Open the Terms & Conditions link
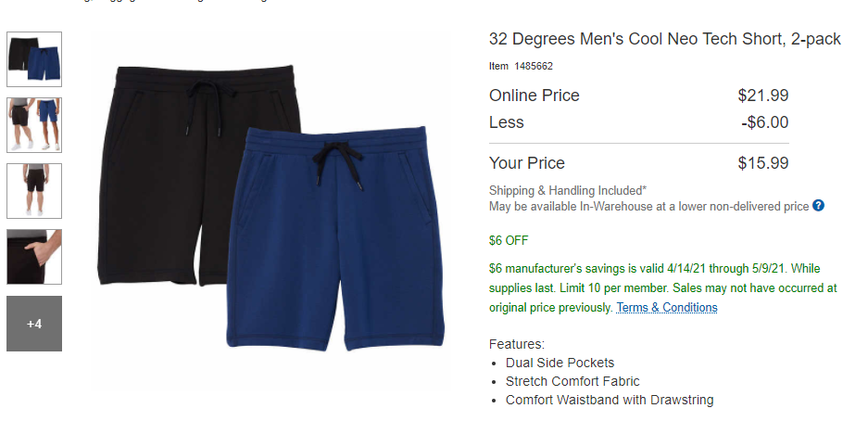 click(x=667, y=308)
